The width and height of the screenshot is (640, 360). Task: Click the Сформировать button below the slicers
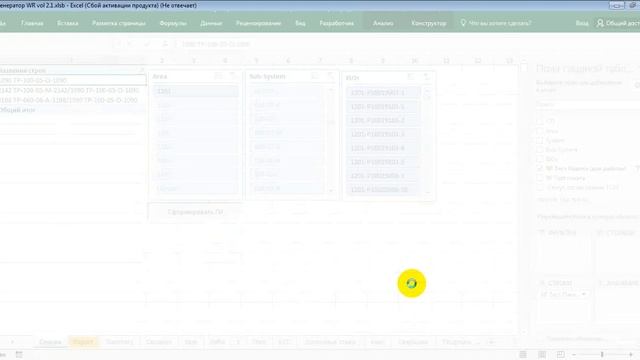tap(195, 212)
